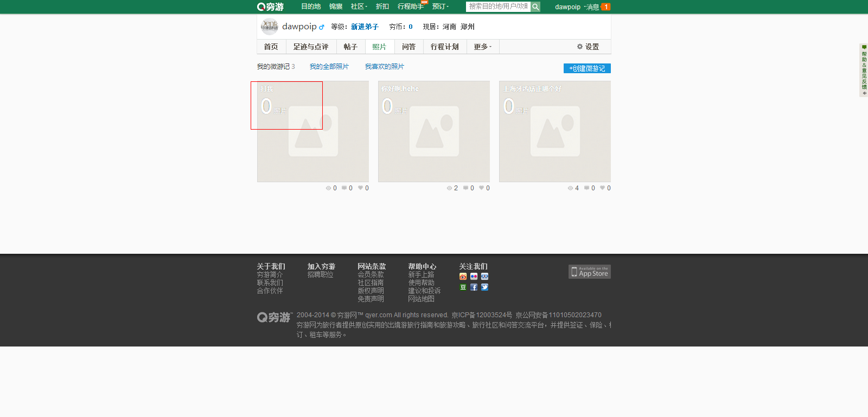This screenshot has height=417, width=868.
Task: Switch to the 行程计划 tab
Action: click(x=444, y=47)
